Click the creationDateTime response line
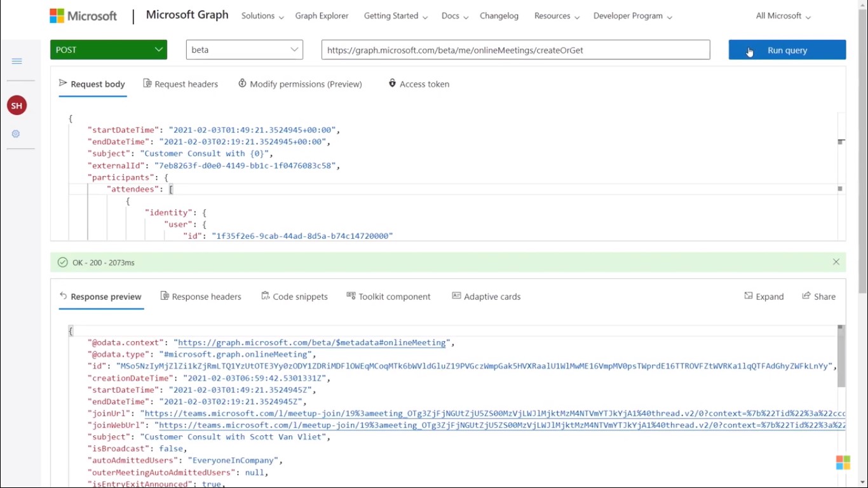 (209, 378)
